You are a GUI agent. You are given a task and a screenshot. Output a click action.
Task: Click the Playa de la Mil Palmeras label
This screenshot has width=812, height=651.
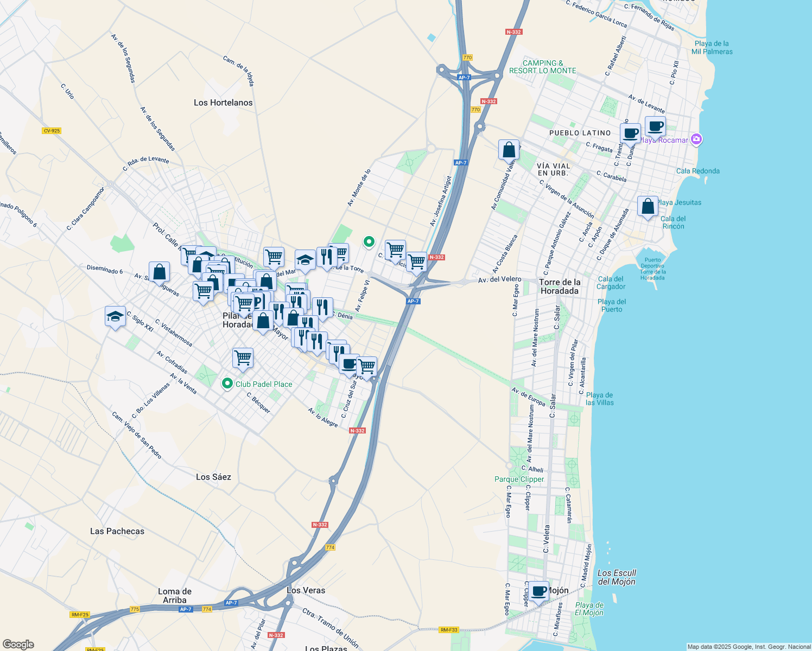(711, 48)
